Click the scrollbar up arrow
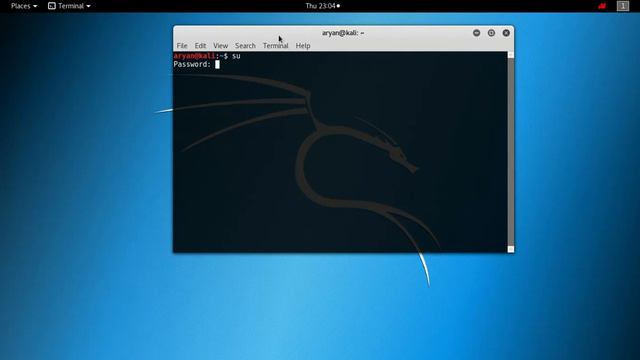 (511, 55)
